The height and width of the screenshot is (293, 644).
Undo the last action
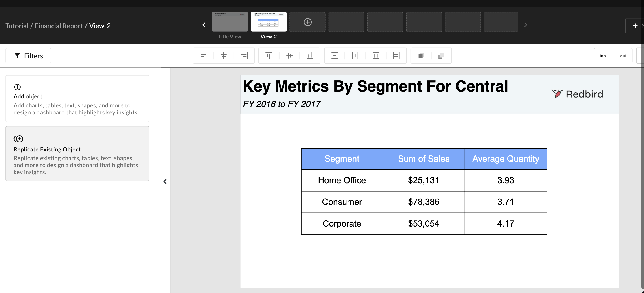pos(603,56)
